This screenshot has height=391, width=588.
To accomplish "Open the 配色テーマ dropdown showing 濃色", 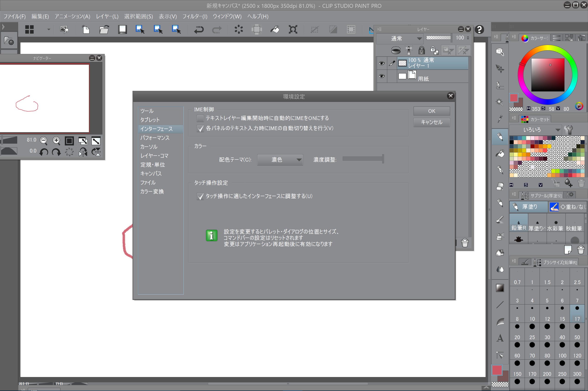I will (x=280, y=160).
